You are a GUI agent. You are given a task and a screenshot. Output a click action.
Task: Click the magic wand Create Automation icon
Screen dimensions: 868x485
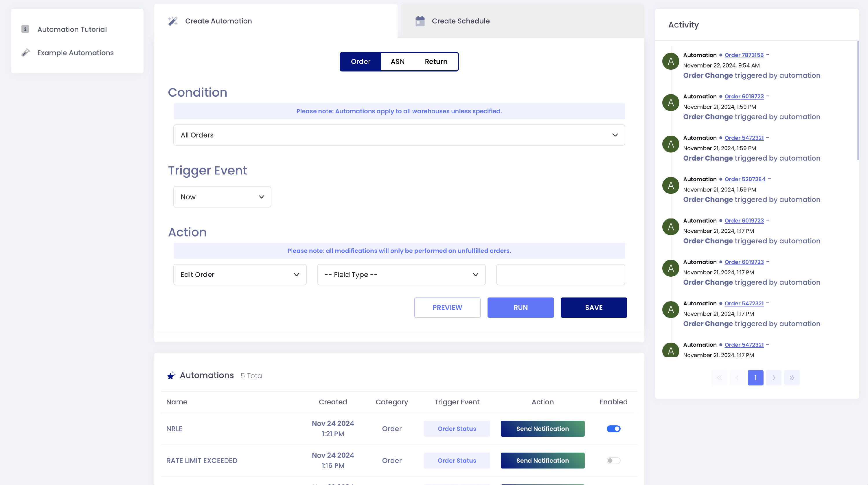click(x=173, y=21)
